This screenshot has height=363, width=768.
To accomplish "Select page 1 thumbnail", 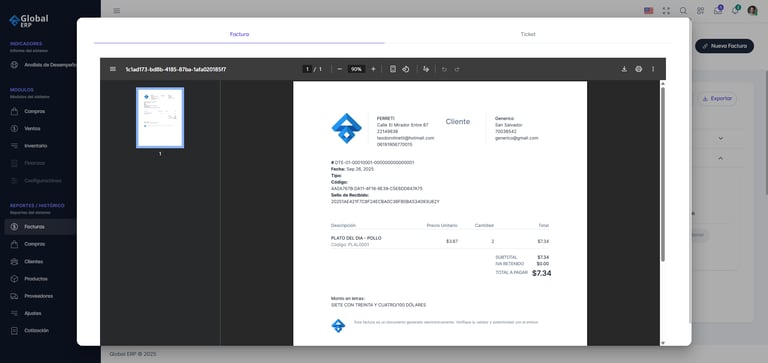I will click(160, 118).
